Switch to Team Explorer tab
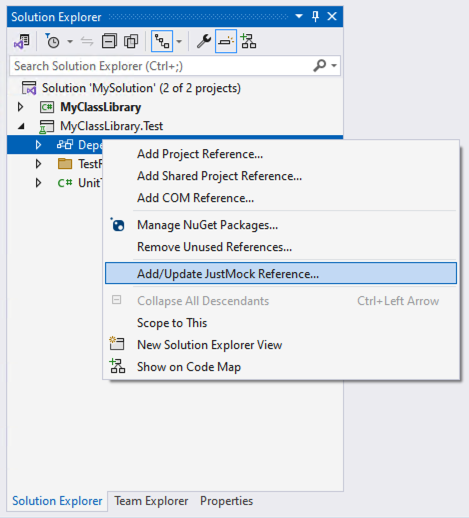Viewport: 469px width, 518px height. [151, 501]
